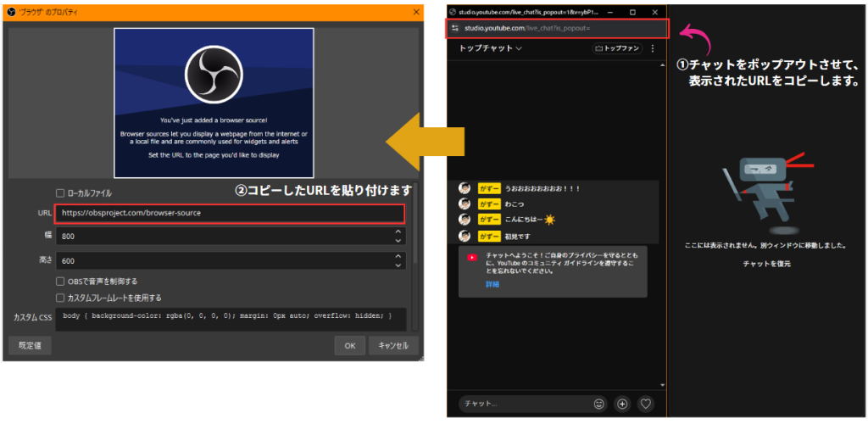Screen dimensions: 868x424
Task: Decrease the 幅 value with down arrow
Action: click(398, 241)
